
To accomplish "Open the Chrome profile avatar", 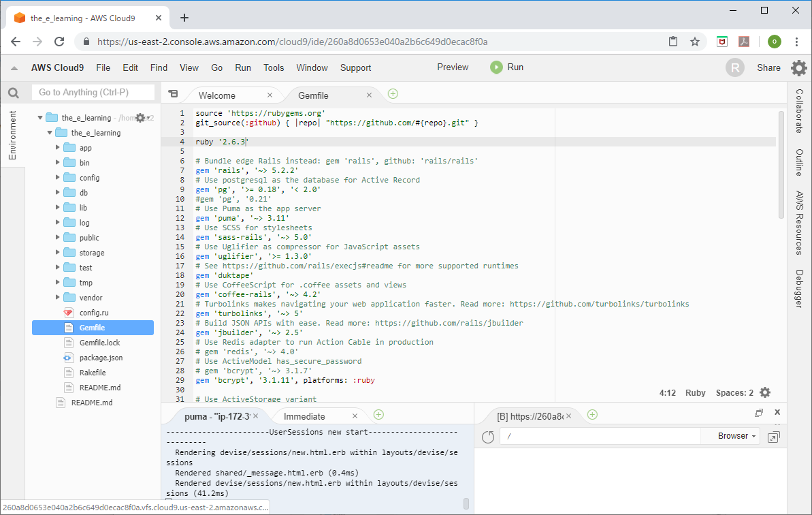I will coord(774,42).
